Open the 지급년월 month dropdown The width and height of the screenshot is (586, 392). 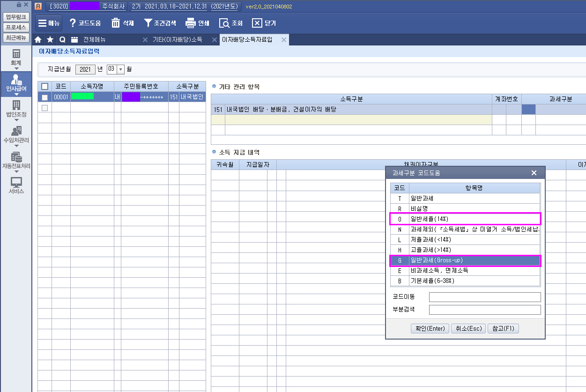[x=120, y=69]
